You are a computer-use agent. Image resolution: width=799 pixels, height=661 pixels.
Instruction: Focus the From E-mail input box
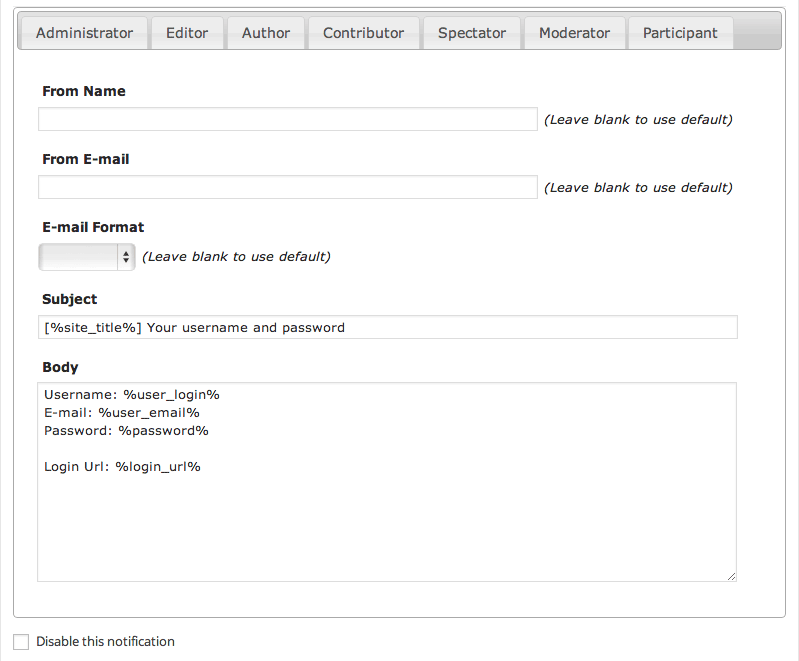288,188
